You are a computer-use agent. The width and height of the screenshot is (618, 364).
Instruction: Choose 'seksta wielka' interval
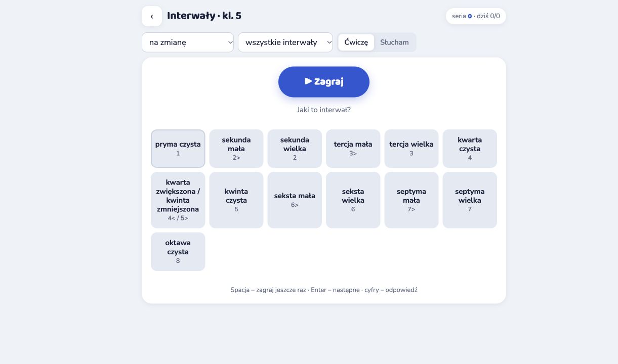(353, 200)
